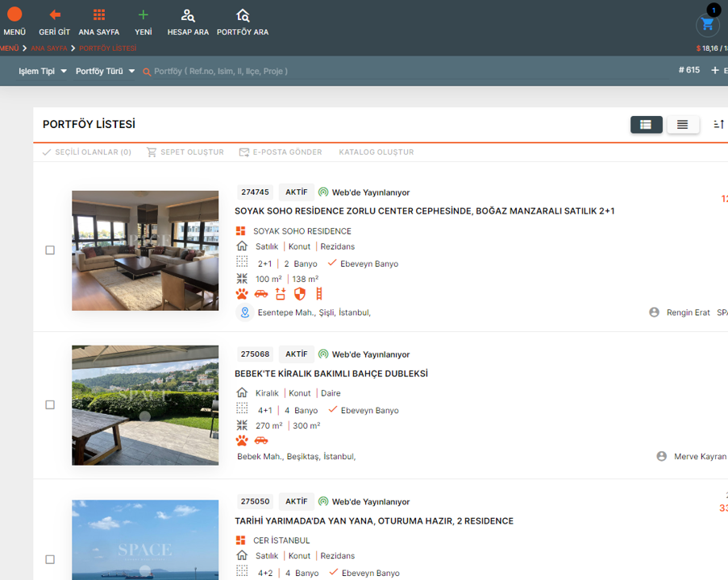Click AKTİF status on listing 275068
Image resolution: width=728 pixels, height=580 pixels.
[296, 354]
